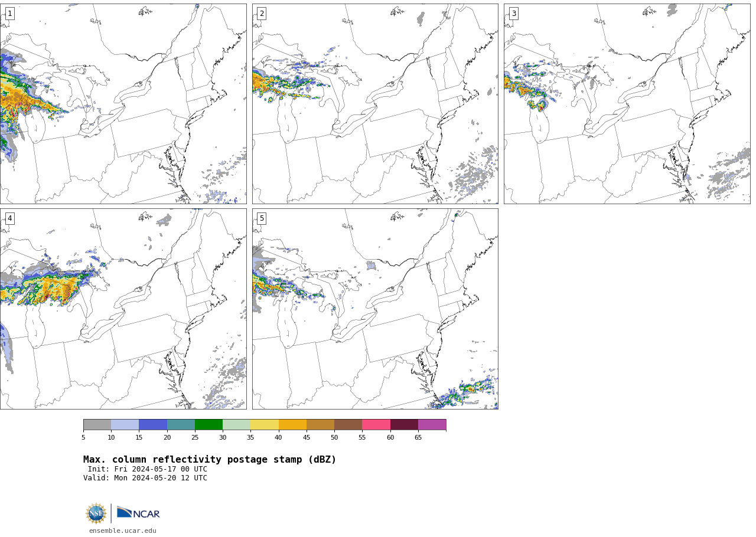Click the gray 5-10 dBZ color swatch
Viewport: 756px width, 537px height.
pos(97,425)
